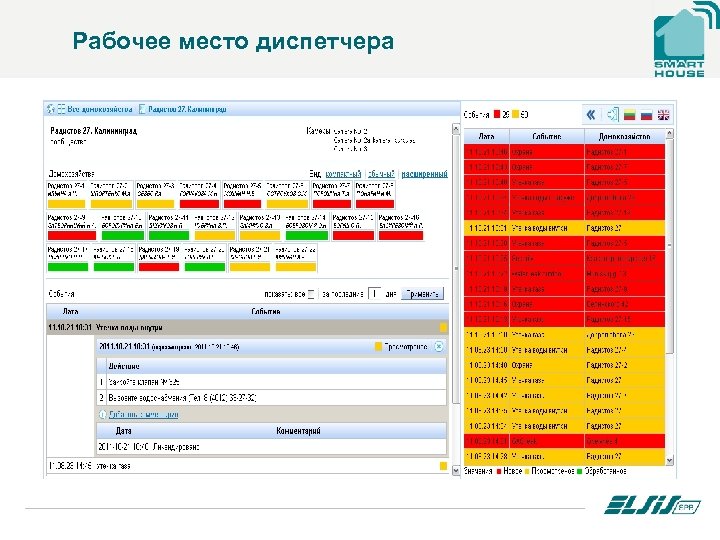This screenshot has height=540, width=720.
Task: Open the Все домохозяйства tab
Action: (100, 109)
